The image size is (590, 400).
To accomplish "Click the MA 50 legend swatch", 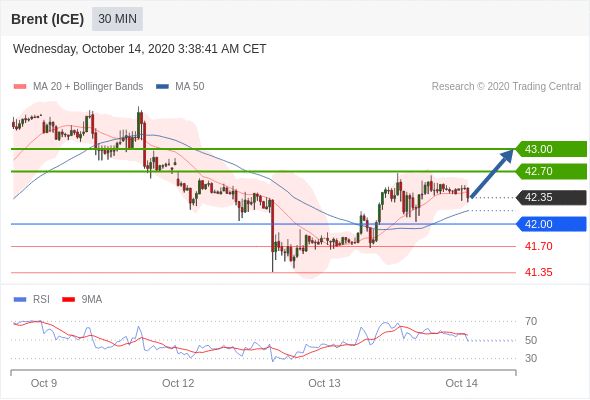I will coord(162,87).
